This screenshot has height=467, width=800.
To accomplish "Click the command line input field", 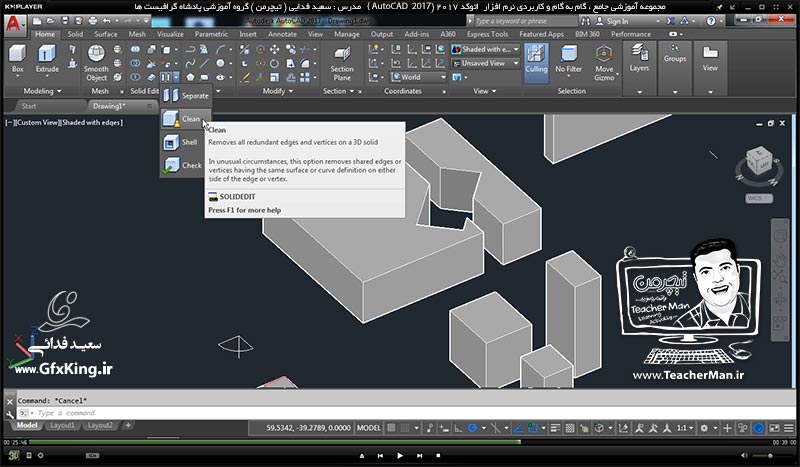I will pyautogui.click(x=406, y=413).
